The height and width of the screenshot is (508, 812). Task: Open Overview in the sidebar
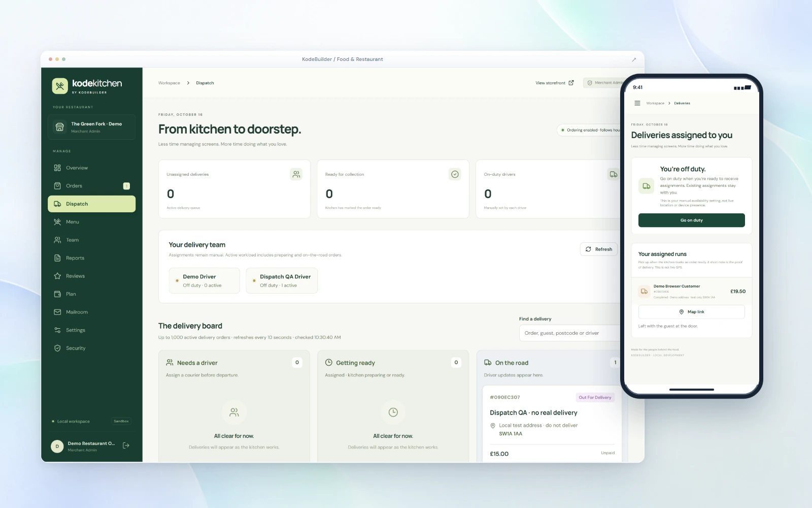(x=91, y=168)
